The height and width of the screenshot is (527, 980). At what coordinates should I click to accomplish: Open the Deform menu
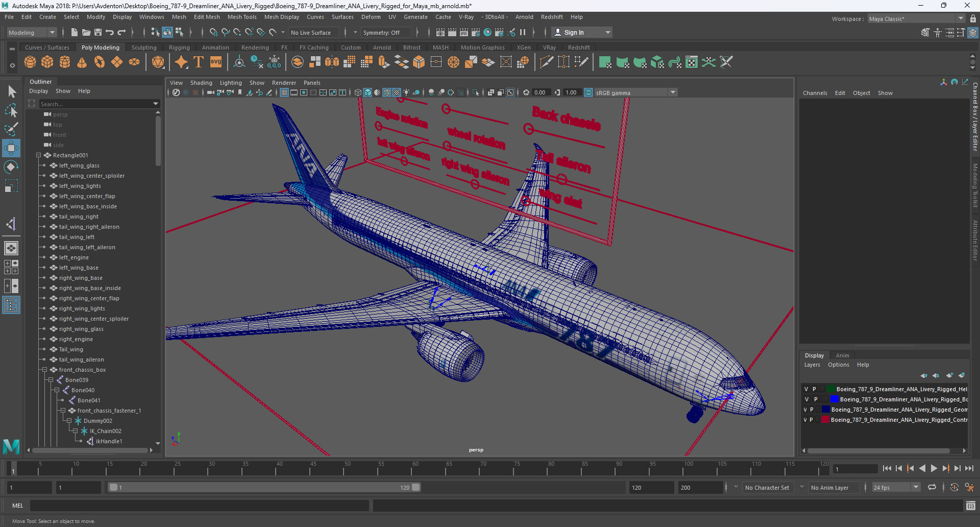(x=371, y=17)
